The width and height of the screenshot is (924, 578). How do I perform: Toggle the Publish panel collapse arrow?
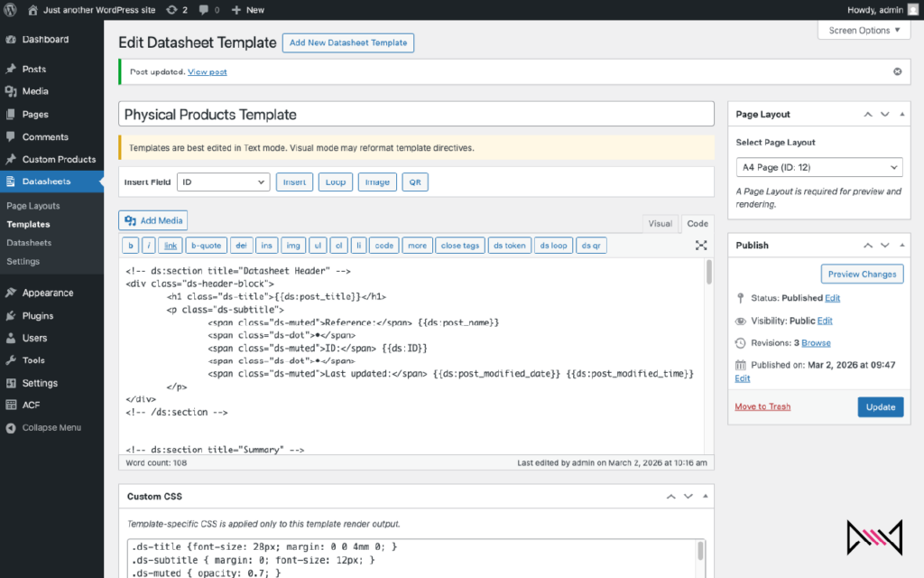[903, 245]
